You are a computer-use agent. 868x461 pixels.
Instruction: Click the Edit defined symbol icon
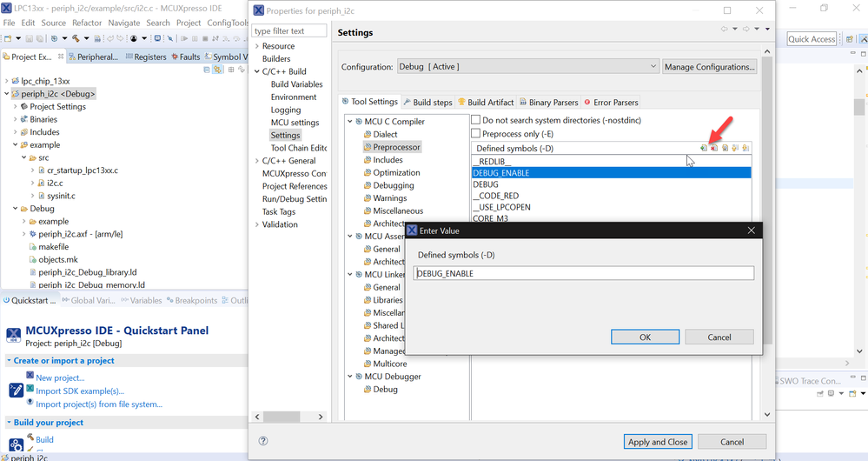pos(725,148)
